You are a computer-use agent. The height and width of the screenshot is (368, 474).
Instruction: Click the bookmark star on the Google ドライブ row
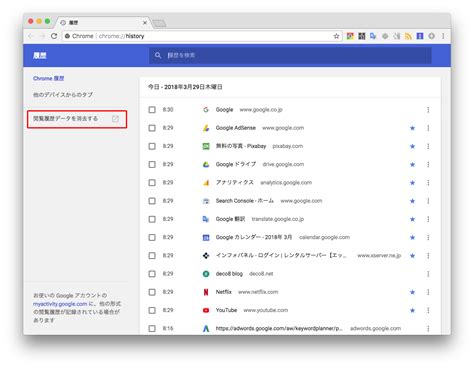(412, 164)
